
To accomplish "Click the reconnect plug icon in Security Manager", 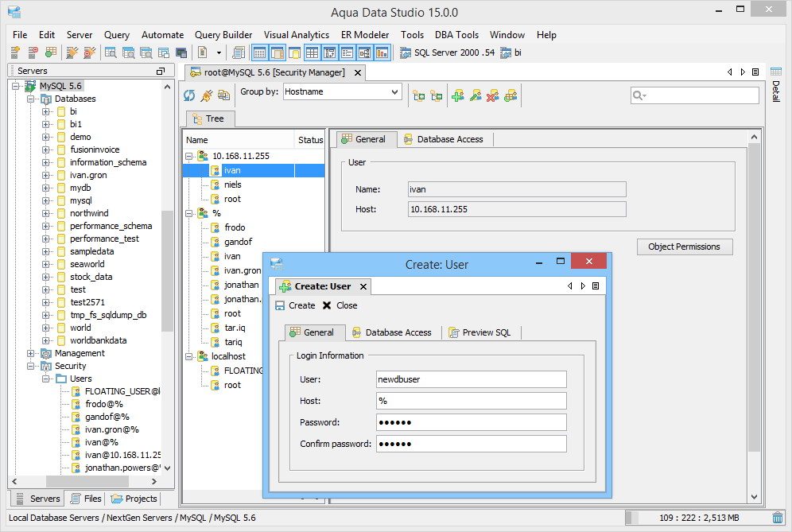I will [x=207, y=95].
